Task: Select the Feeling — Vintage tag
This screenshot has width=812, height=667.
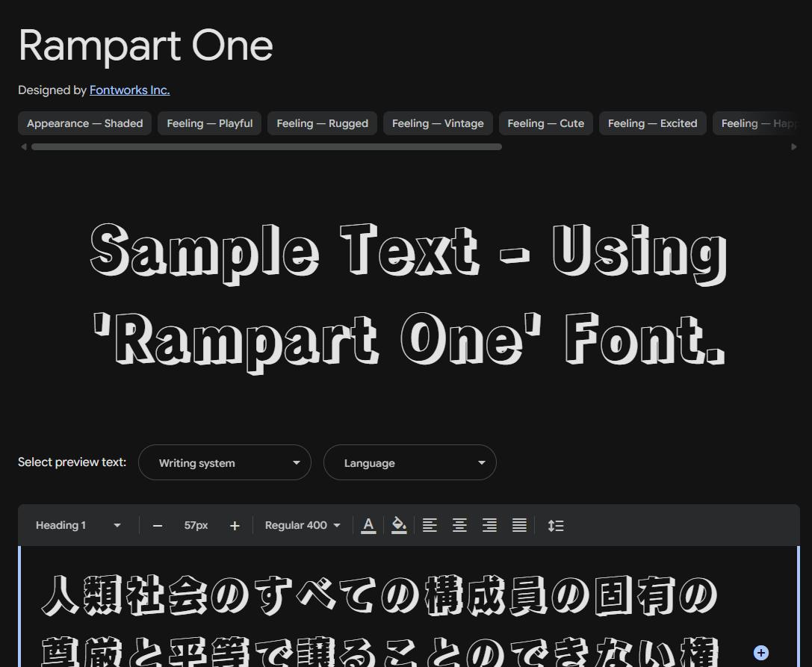Action: click(x=438, y=123)
